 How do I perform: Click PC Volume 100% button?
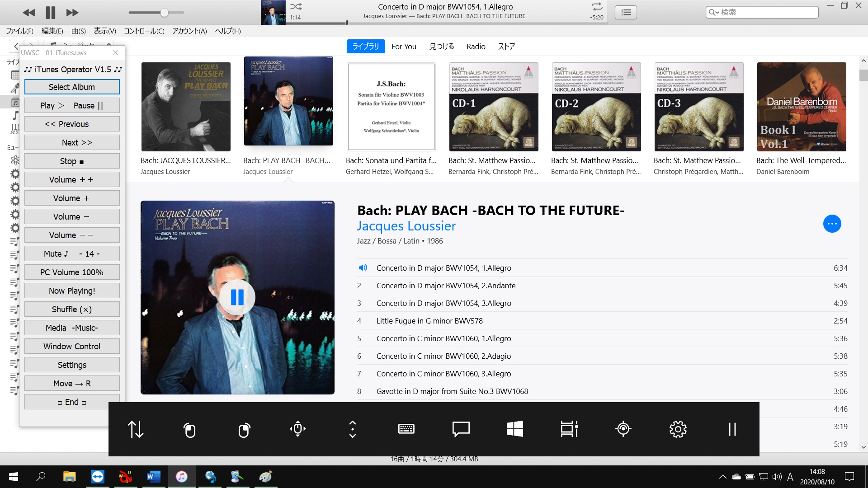(72, 272)
